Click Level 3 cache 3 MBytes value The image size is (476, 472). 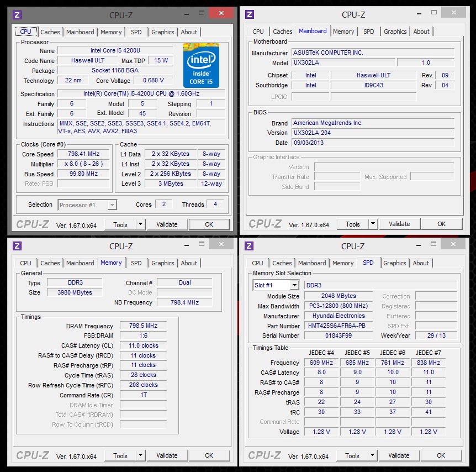171,183
